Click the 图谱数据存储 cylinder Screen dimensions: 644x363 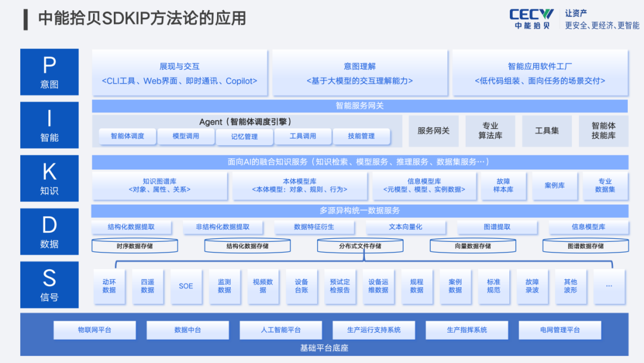point(586,245)
